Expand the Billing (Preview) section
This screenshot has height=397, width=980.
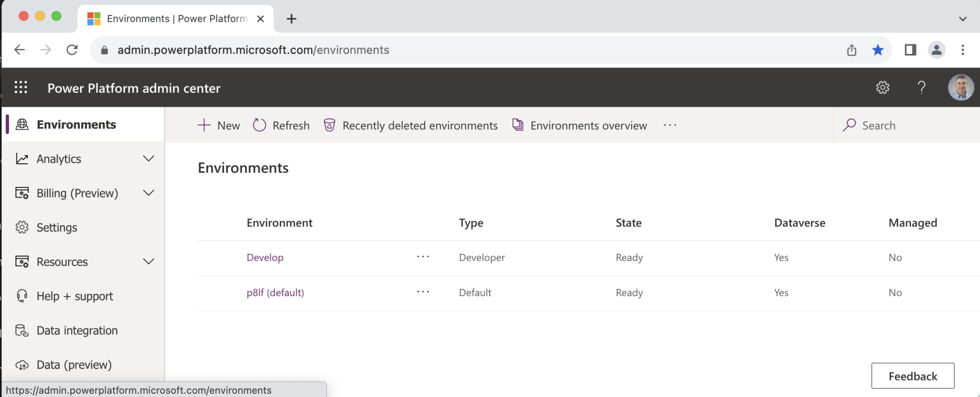tap(148, 193)
